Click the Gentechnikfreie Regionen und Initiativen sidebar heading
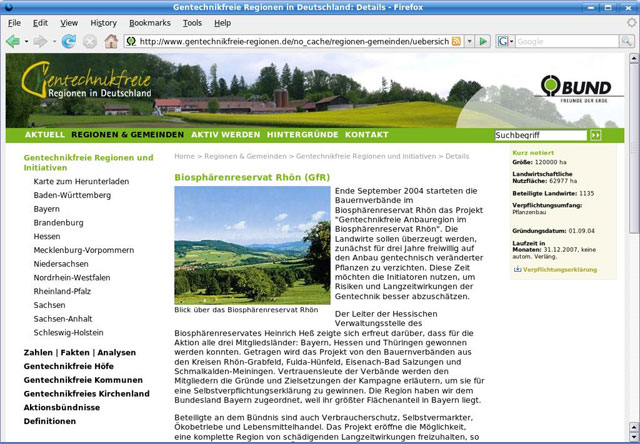The width and height of the screenshot is (640, 444). tap(89, 162)
